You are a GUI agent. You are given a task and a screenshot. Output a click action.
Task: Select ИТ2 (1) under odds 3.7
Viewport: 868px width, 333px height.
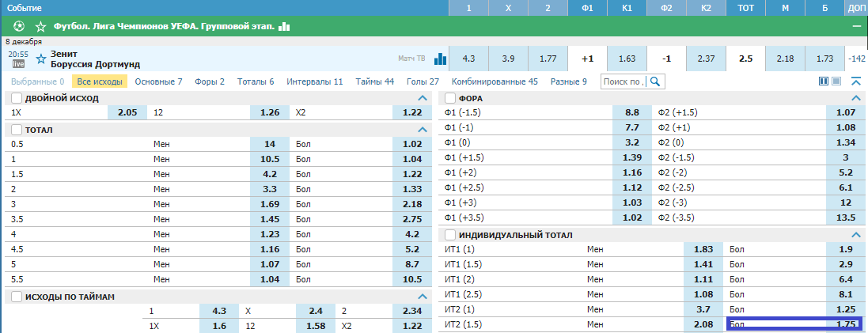coord(703,308)
